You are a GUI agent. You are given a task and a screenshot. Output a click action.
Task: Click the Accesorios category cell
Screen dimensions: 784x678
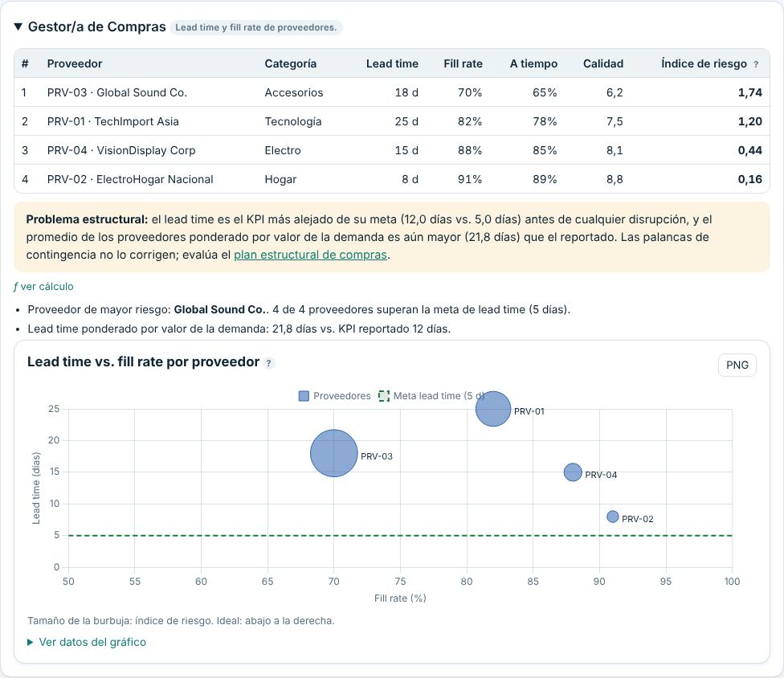click(294, 92)
